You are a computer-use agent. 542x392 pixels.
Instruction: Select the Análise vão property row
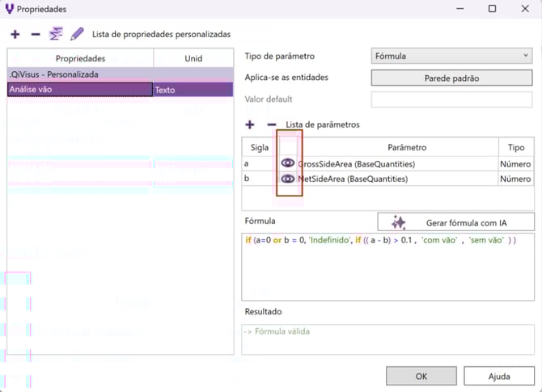point(79,90)
